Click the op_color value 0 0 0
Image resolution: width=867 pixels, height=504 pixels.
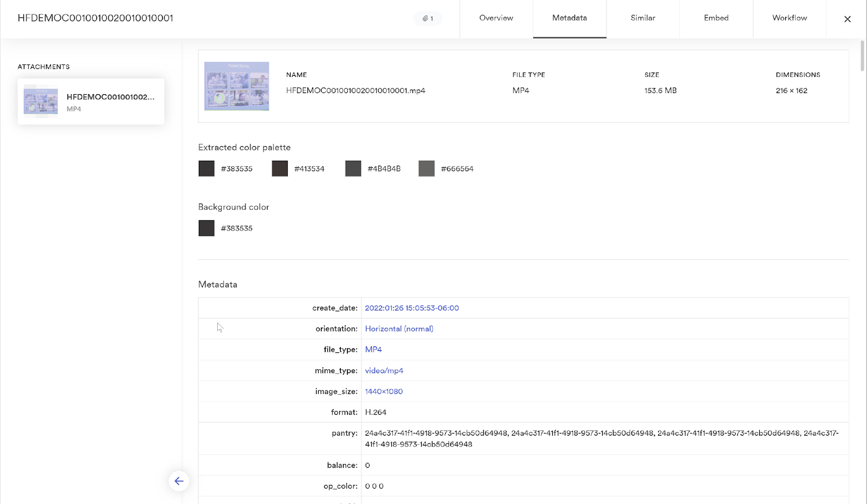tap(374, 486)
